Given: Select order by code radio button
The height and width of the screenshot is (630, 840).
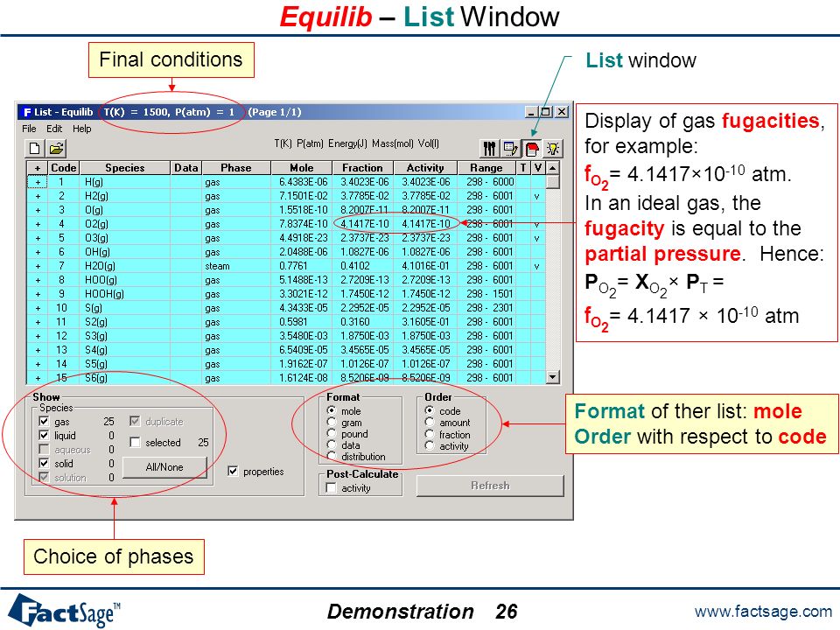Looking at the screenshot, I should click(430, 410).
